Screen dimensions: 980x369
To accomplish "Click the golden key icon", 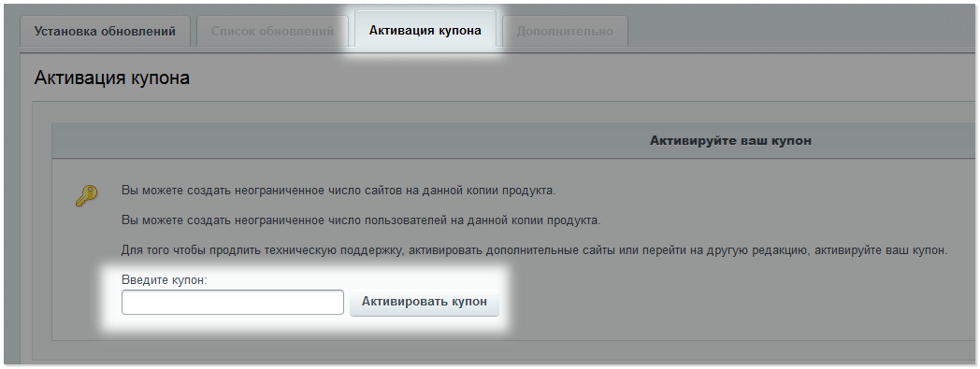I will pos(86,196).
